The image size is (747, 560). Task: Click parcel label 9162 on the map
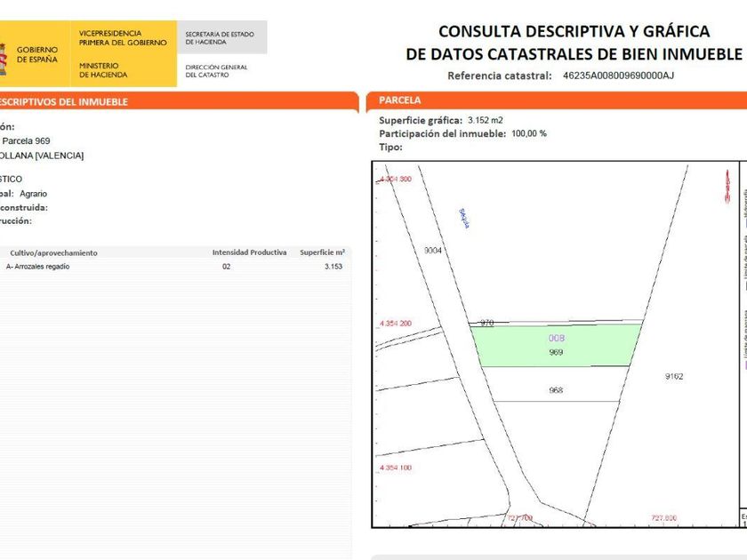(x=674, y=376)
